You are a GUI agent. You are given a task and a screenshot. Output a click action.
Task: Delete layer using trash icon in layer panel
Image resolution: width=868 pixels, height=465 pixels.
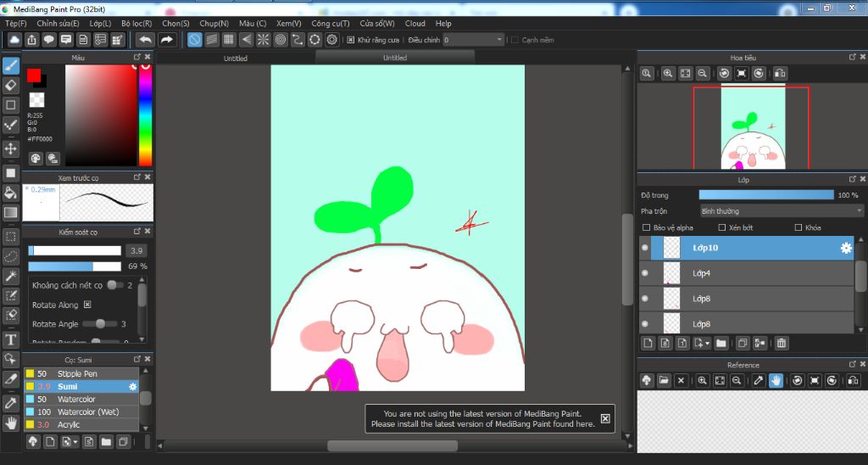[x=782, y=343]
